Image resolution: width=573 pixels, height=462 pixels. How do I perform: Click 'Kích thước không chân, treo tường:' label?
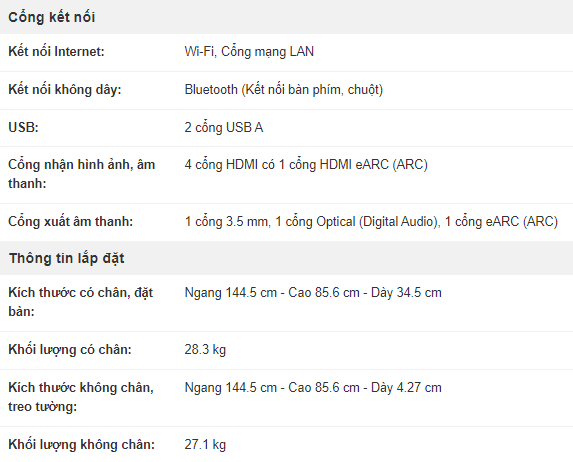click(x=81, y=397)
